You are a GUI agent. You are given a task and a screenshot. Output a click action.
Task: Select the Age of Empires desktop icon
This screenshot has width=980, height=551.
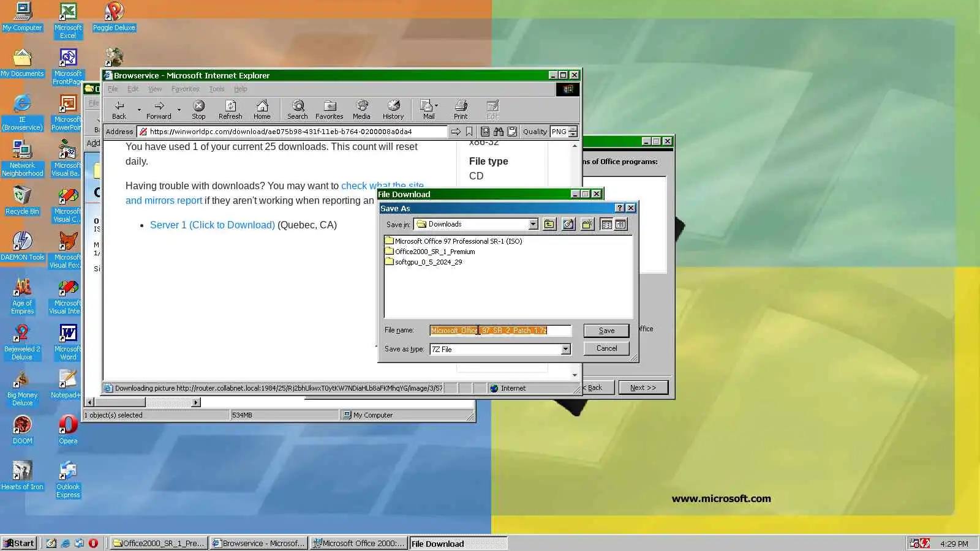click(23, 296)
